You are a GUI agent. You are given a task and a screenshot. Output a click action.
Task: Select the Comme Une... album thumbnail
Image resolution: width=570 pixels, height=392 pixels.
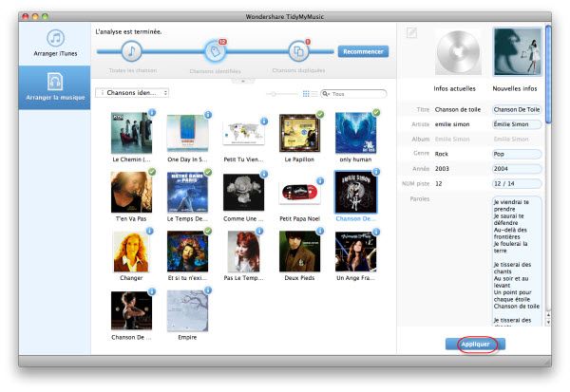pyautogui.click(x=243, y=192)
